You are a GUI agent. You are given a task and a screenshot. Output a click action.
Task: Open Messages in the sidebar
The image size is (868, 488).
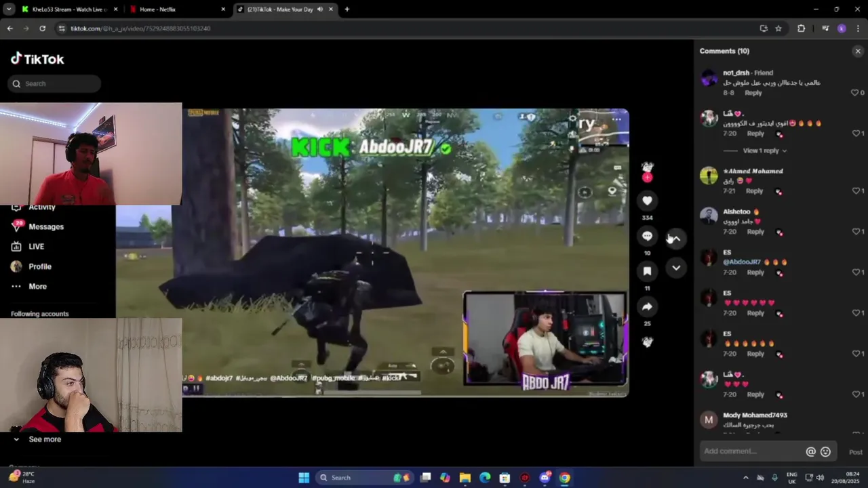(x=46, y=226)
